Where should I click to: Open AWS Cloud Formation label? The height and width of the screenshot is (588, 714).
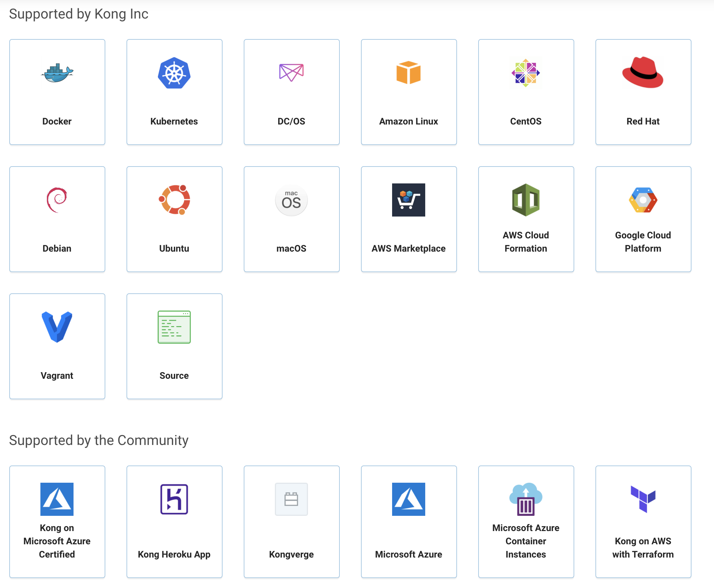tap(526, 242)
